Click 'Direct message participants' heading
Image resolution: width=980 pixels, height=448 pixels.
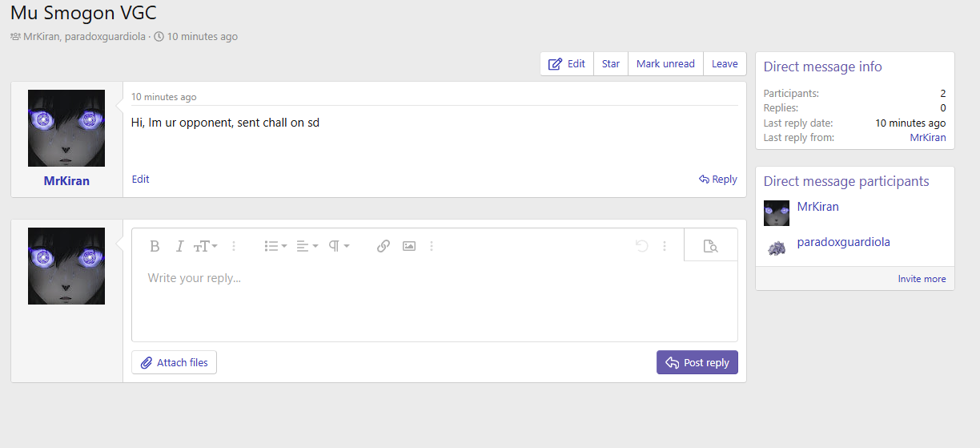(846, 181)
